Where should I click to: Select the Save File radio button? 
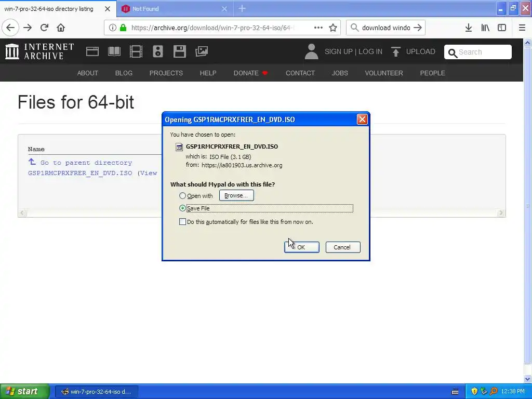tap(182, 208)
